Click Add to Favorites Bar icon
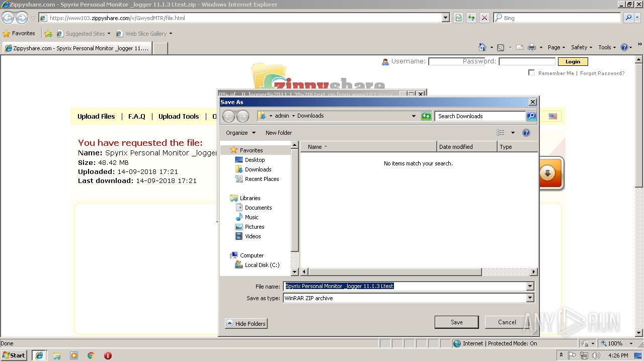This screenshot has width=644, height=362. (x=48, y=34)
